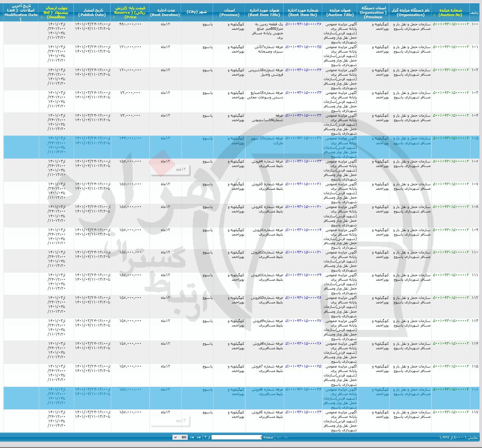Viewport: 482px width, 448px height.
Task: Click the auction number in row 102
Action: (451, 70)
